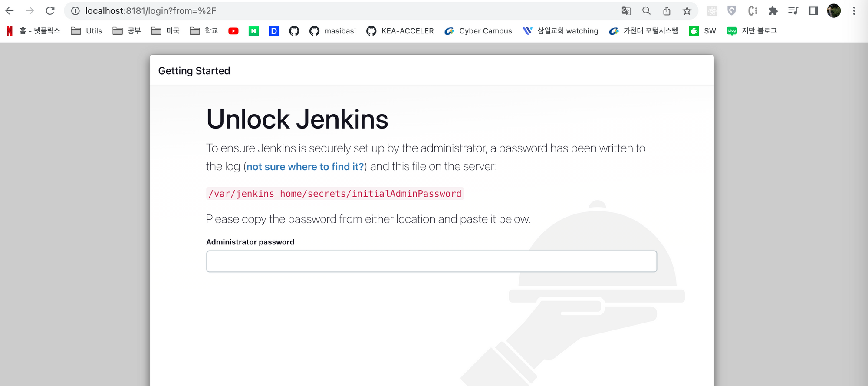The image size is (868, 386).
Task: Toggle the browser side panel
Action: pyautogui.click(x=813, y=11)
